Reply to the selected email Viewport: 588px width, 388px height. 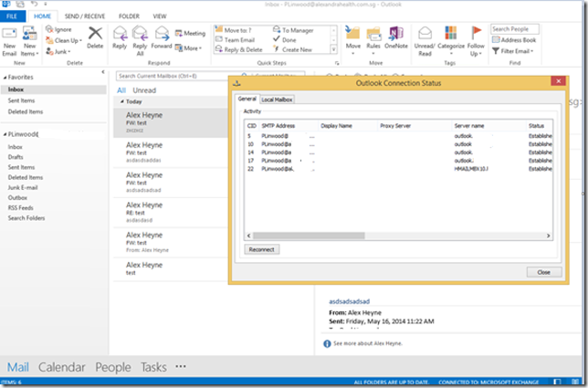[x=120, y=37]
